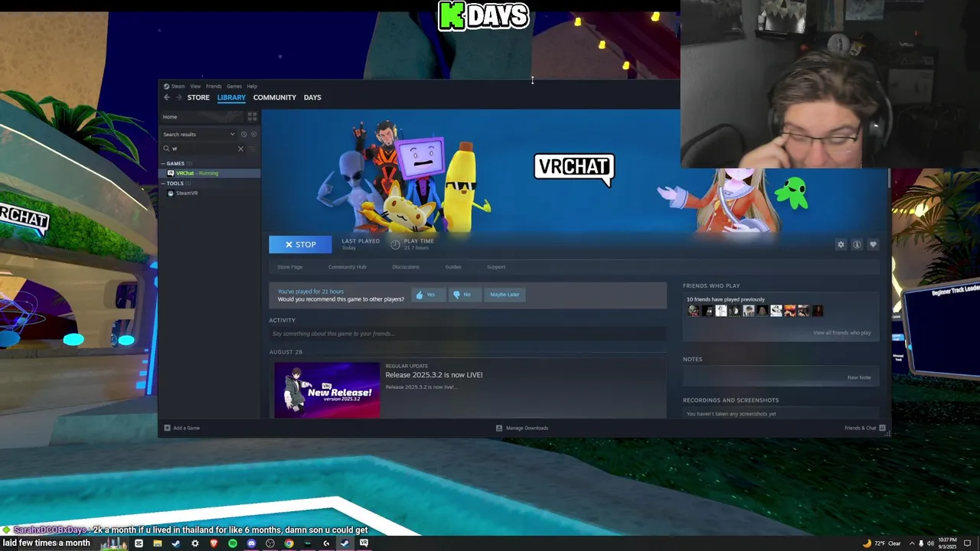Open File Explorer from the taskbar
The width and height of the screenshot is (980, 551).
[x=157, y=543]
